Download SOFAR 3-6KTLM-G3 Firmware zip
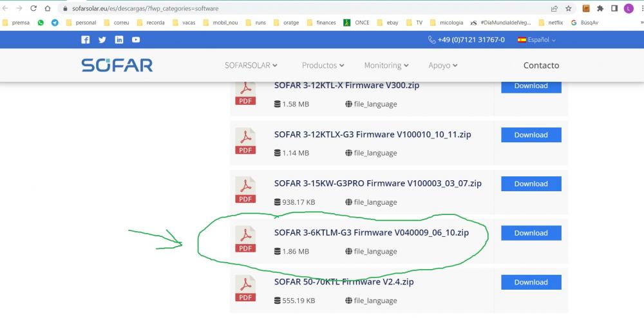Image resolution: width=644 pixels, height=318 pixels. click(531, 233)
